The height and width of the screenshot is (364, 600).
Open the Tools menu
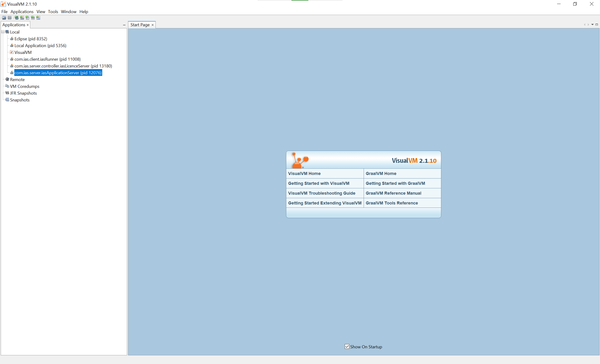coord(53,12)
